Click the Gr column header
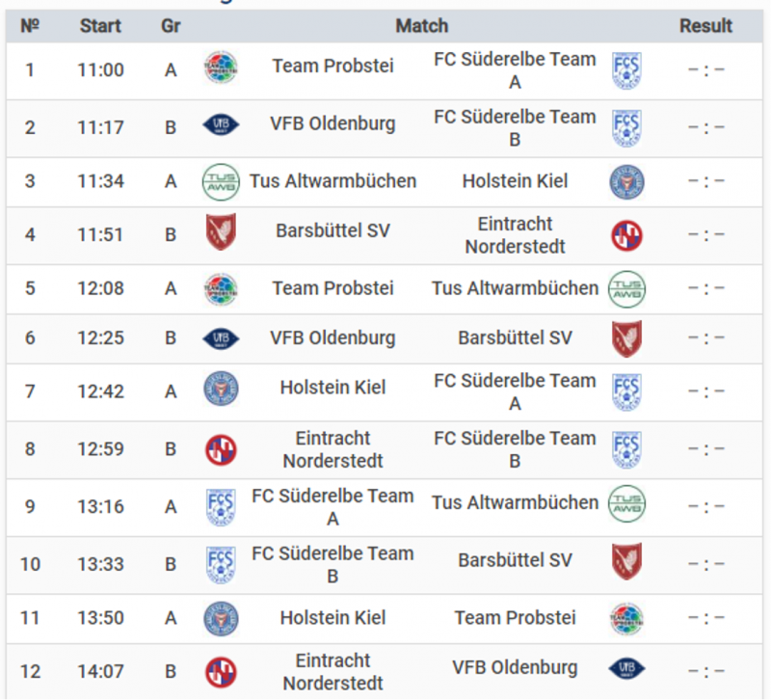This screenshot has height=700, width=771. [x=171, y=26]
